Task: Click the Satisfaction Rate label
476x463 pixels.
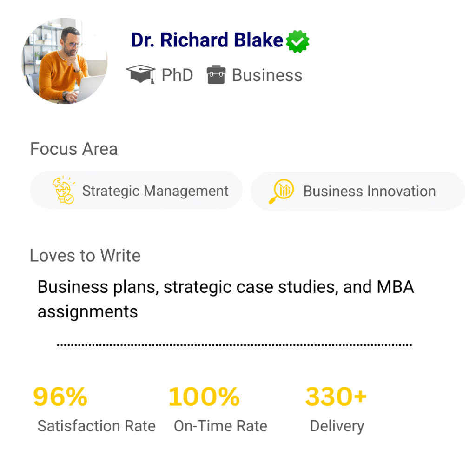Action: (x=96, y=426)
